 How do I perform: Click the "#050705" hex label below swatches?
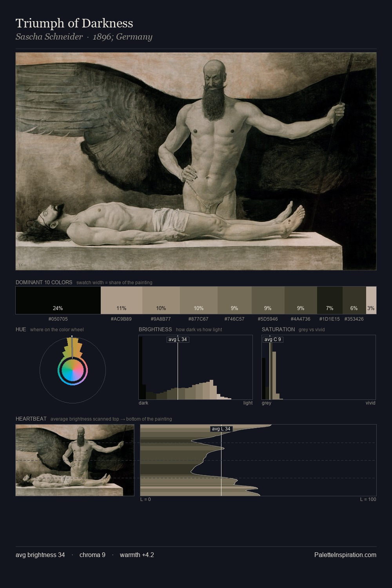coord(58,319)
